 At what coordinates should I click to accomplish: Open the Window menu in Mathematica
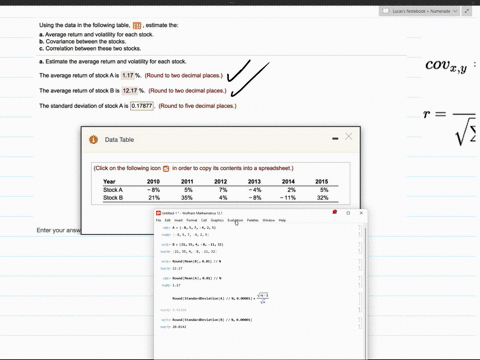click(269, 220)
